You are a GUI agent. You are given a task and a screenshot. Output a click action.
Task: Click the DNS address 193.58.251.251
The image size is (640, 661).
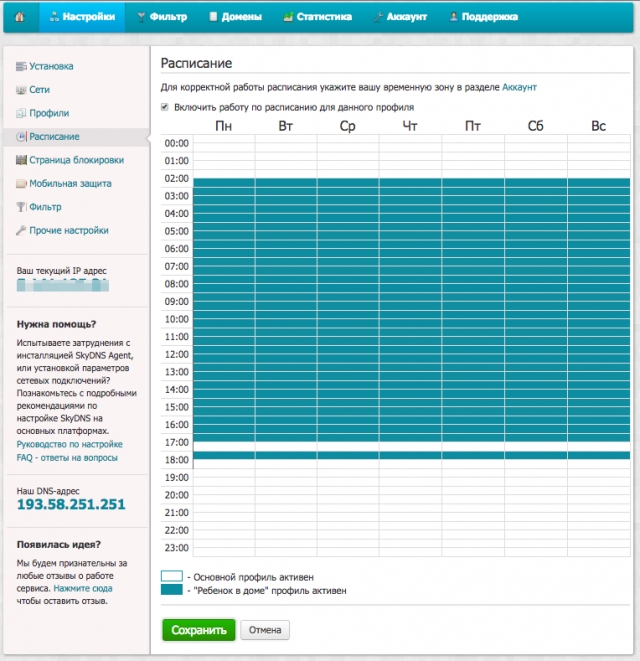coord(71,505)
